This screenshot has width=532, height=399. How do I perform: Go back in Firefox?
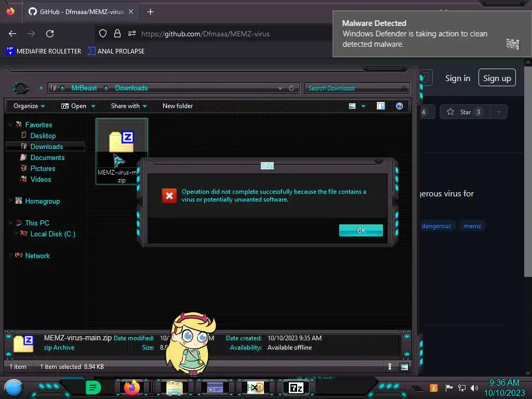click(x=12, y=34)
